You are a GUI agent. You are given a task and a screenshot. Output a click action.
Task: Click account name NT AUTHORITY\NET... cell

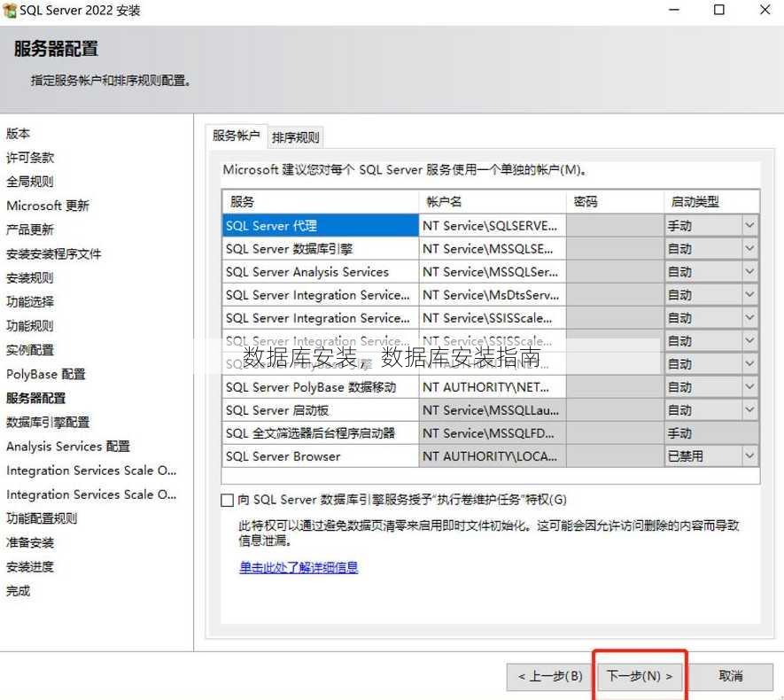(493, 387)
